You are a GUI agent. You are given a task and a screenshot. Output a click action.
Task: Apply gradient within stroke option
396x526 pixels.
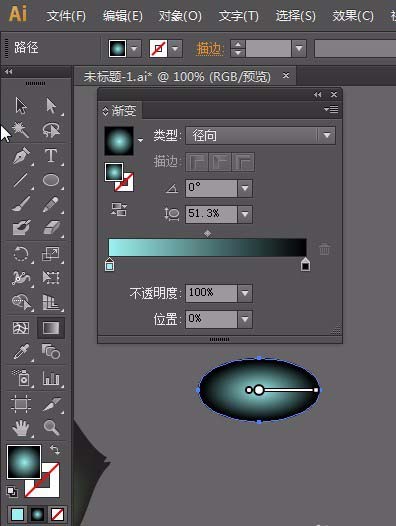coord(197,162)
